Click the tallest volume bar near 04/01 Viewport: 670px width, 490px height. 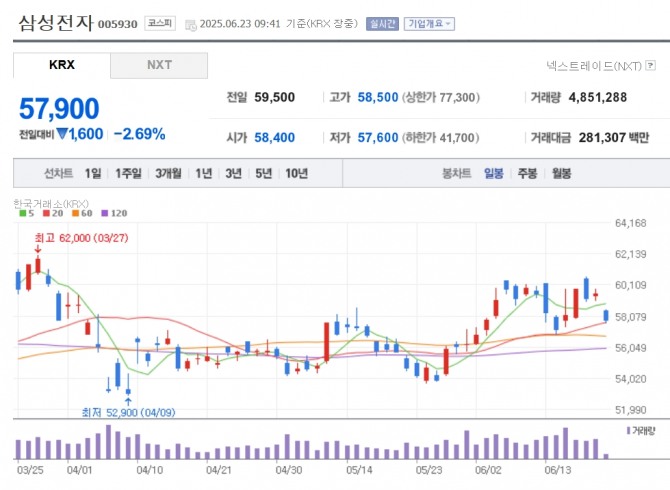pyautogui.click(x=109, y=442)
